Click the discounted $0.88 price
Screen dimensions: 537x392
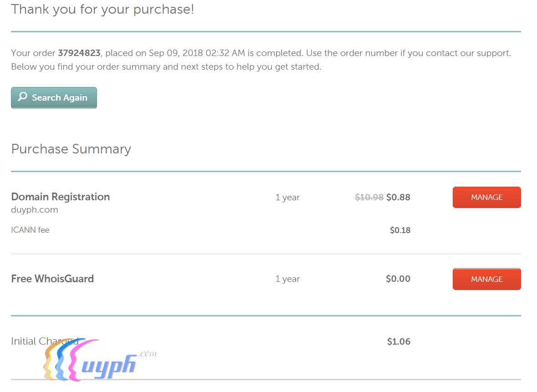398,197
